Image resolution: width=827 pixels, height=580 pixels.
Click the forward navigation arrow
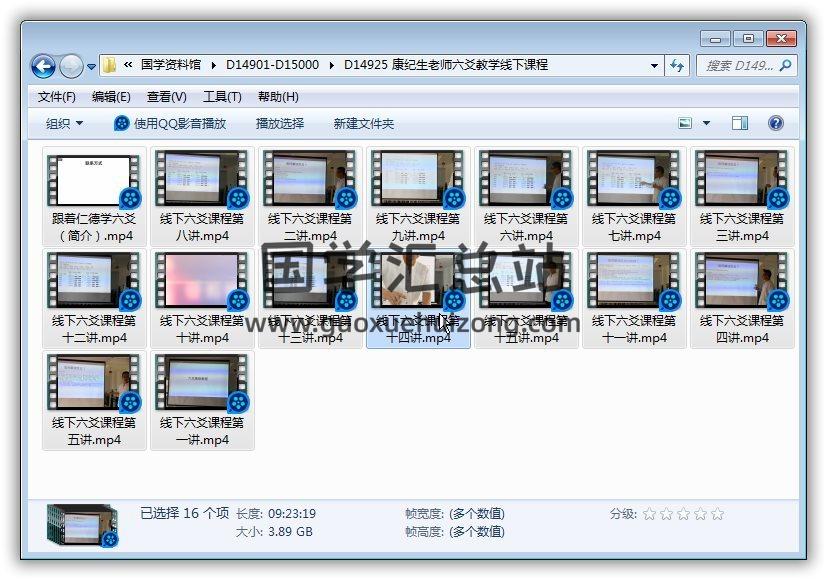[70, 65]
